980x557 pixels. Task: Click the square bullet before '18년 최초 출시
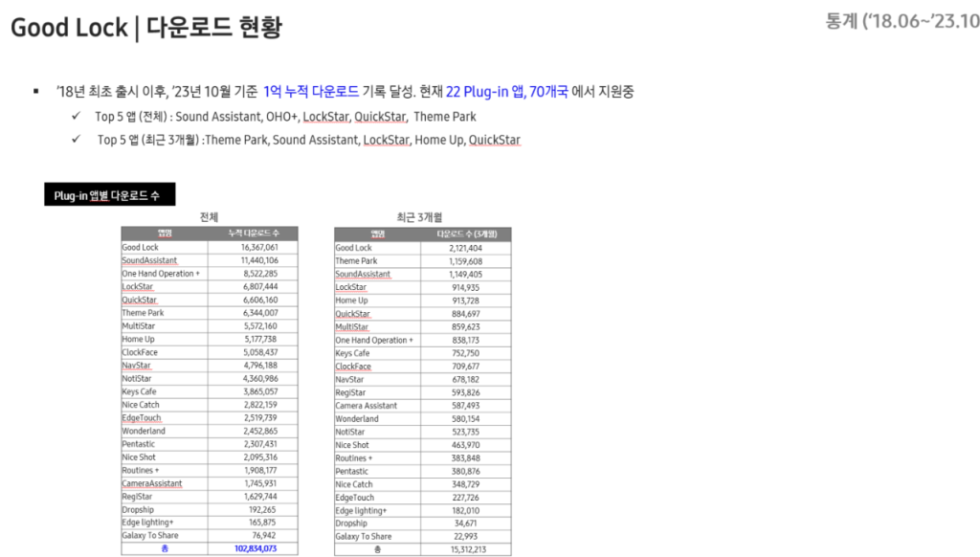[x=36, y=92]
